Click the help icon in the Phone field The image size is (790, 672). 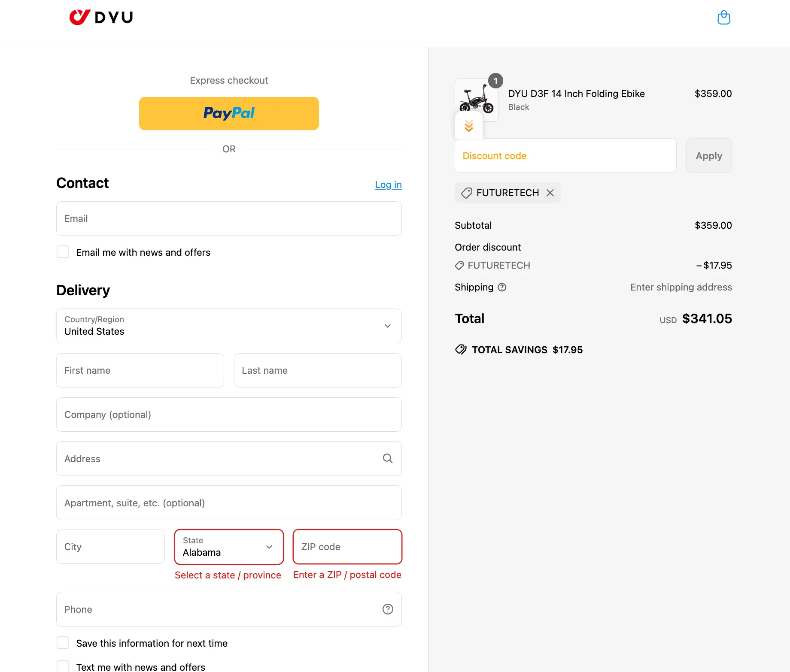coord(388,609)
